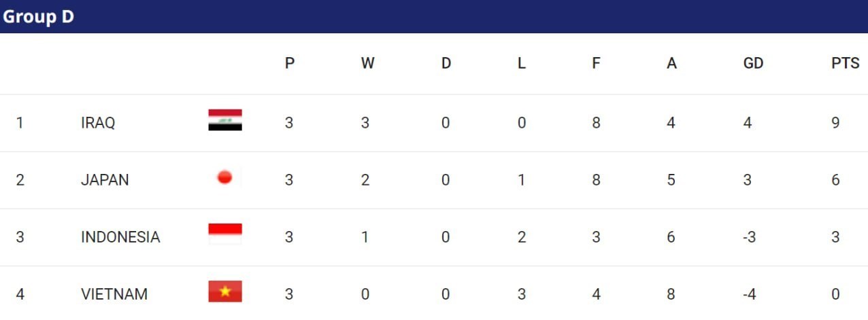The image size is (868, 320).
Task: Click the F column header
Action: pyautogui.click(x=597, y=63)
